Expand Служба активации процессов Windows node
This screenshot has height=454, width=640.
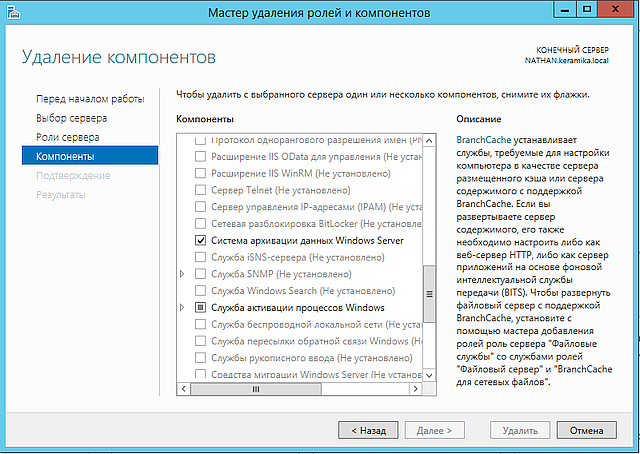click(x=182, y=307)
